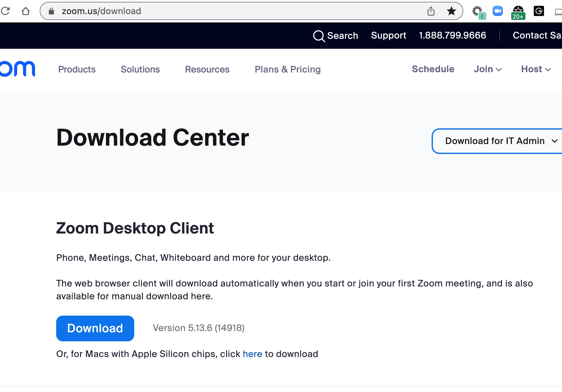Go to the browser home page icon
Screen dimensions: 562x392
26,11
